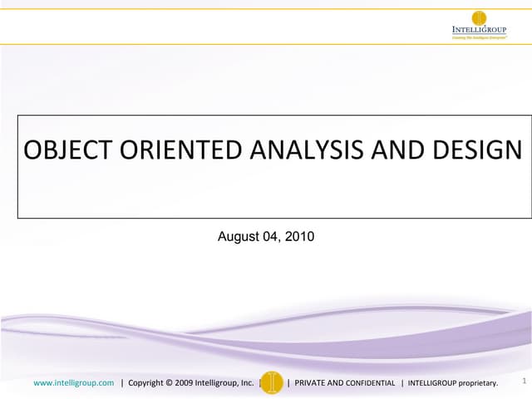
Task: Click the Copyright 2009 Intelligroup, Inc. text
Action: (191, 382)
